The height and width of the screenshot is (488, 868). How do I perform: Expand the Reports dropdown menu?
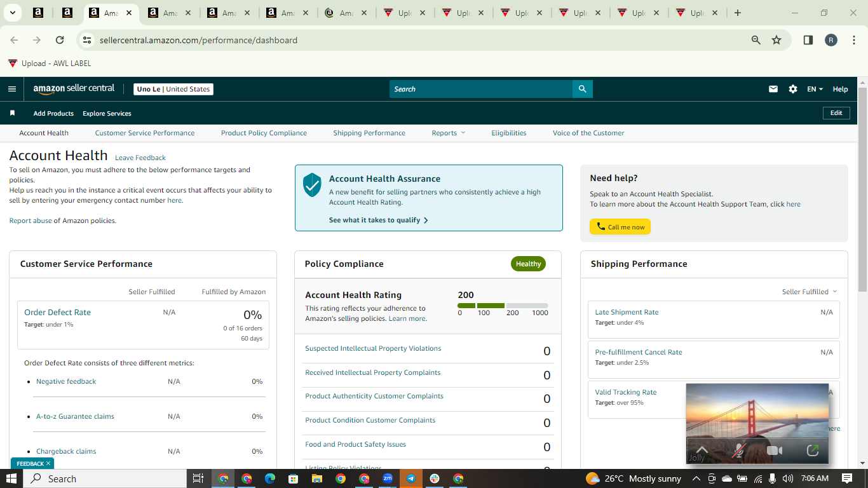[x=449, y=133]
